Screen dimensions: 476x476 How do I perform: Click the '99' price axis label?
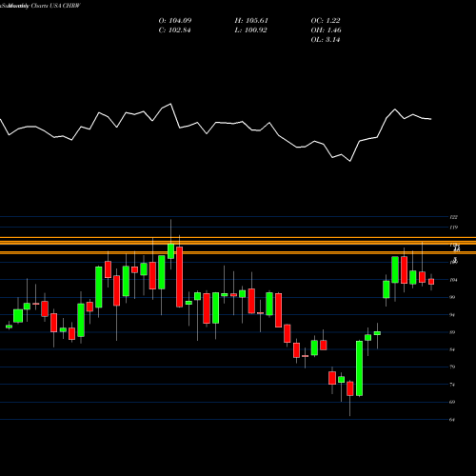click(452, 297)
